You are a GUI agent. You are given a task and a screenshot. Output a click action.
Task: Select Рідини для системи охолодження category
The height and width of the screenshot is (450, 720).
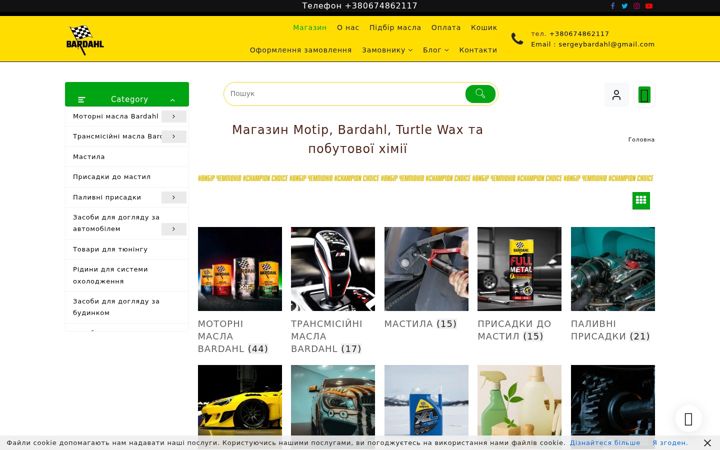coord(110,275)
